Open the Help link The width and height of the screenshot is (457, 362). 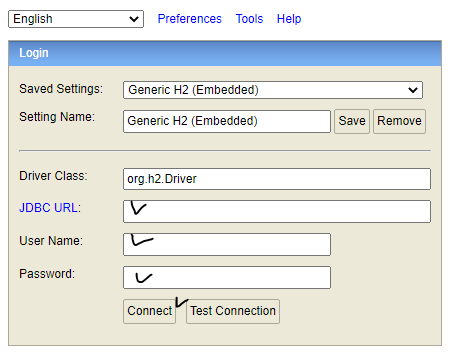pyautogui.click(x=289, y=19)
